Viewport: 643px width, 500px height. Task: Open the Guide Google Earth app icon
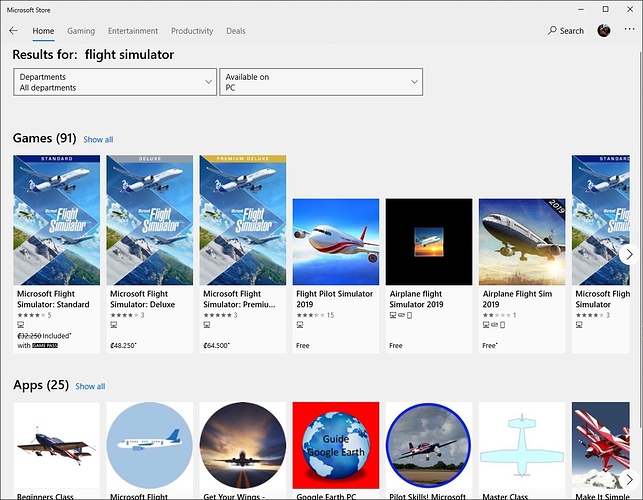click(336, 445)
